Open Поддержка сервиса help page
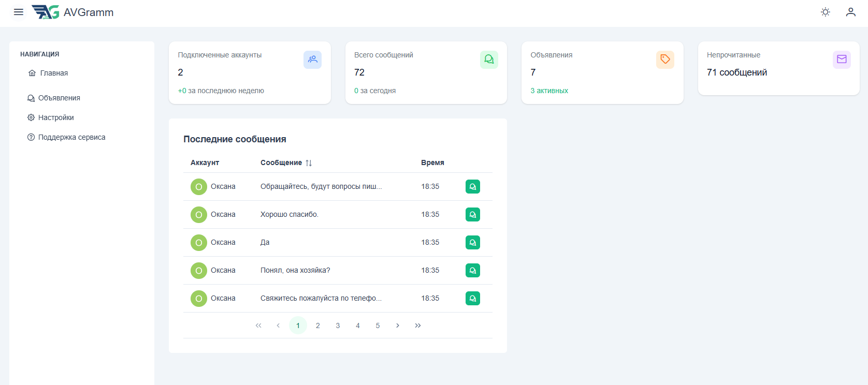 coord(71,137)
